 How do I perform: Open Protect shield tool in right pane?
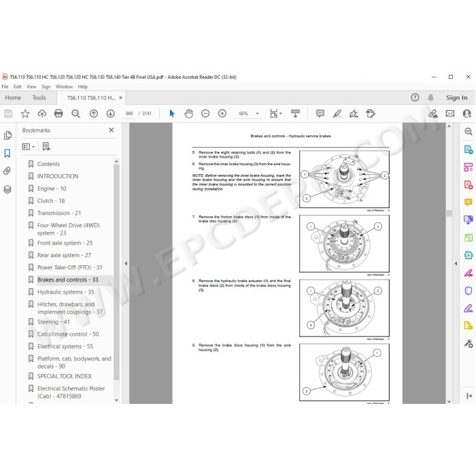[469, 290]
